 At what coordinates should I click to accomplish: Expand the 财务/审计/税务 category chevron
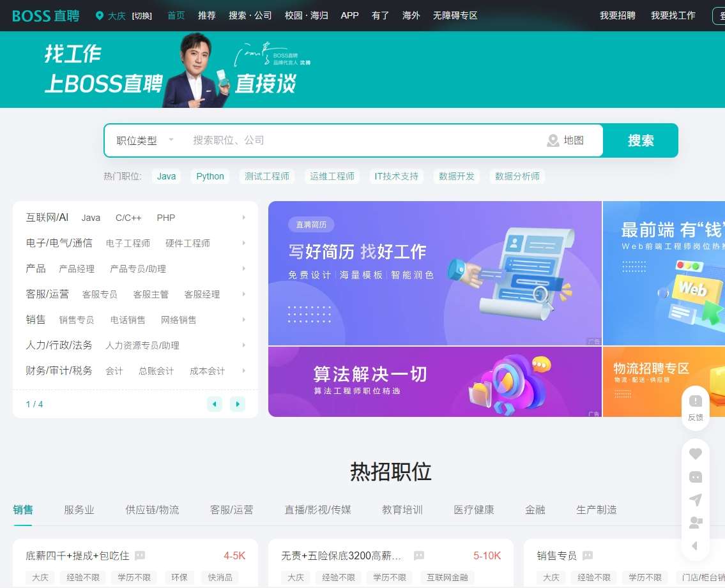click(x=243, y=370)
